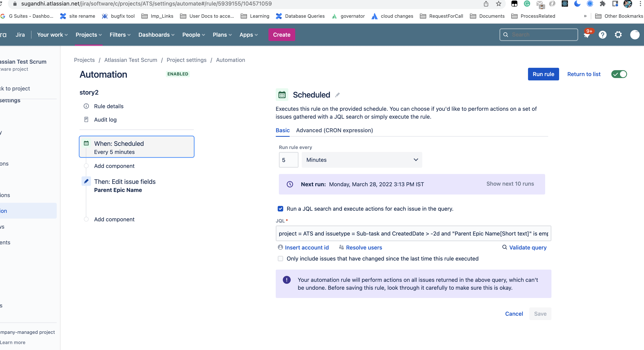
Task: Expand the Filters dropdown in navbar
Action: [120, 35]
